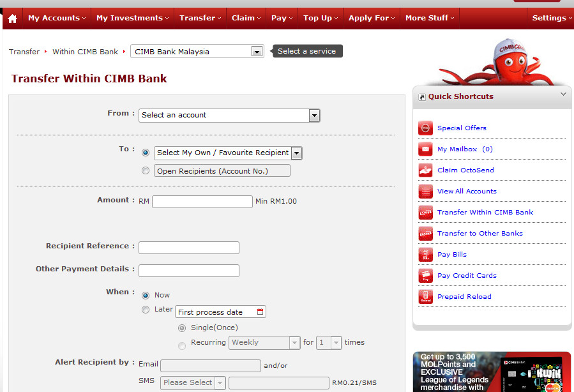Viewport: 574px width, 392px height.
Task: Click the Pay Bills icon
Action: pos(425,254)
